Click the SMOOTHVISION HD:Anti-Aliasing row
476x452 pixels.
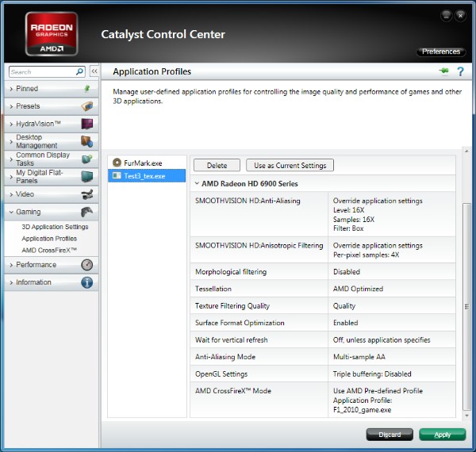[323, 214]
